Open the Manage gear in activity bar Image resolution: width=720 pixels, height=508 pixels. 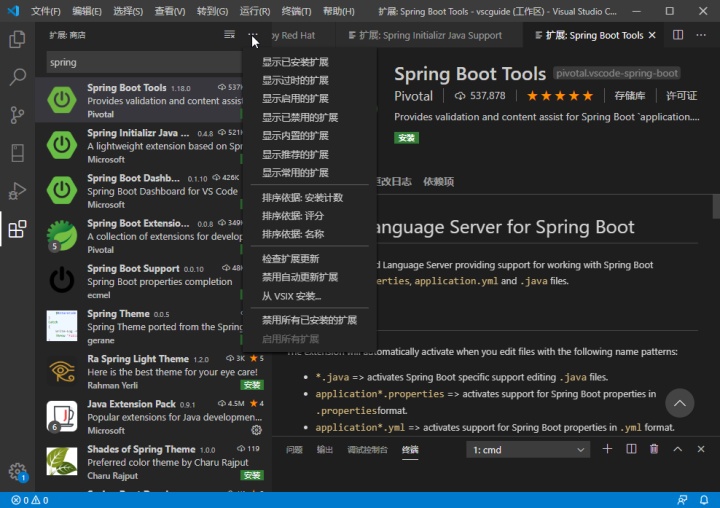click(x=17, y=471)
